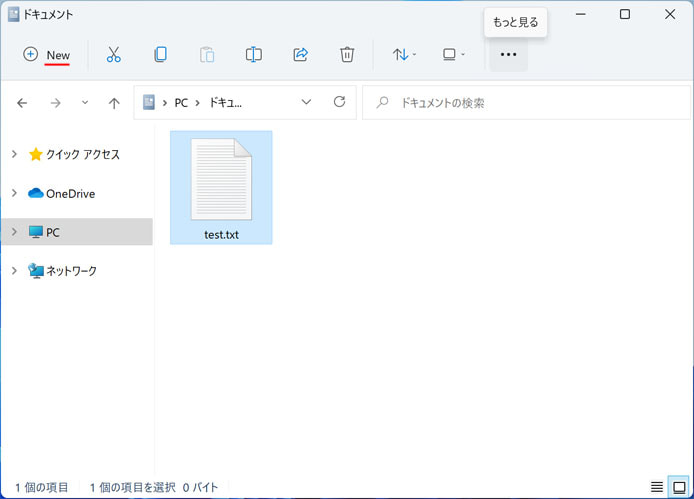Go up one folder level

(114, 103)
